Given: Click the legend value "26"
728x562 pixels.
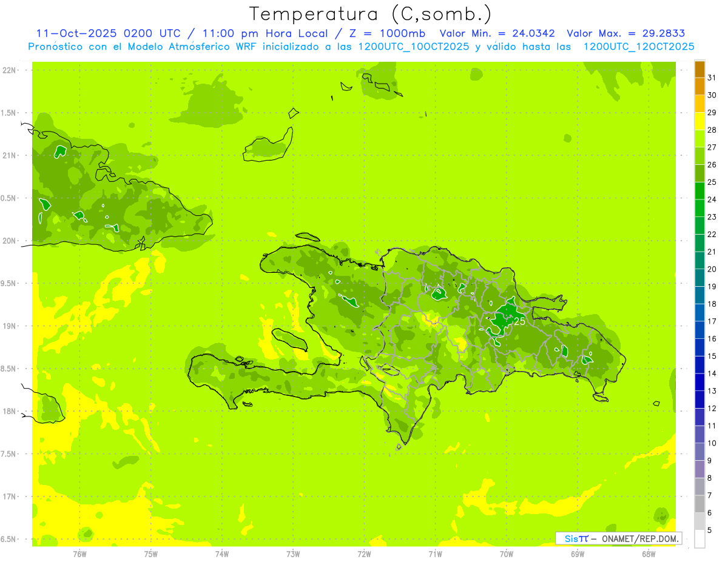Looking at the screenshot, I should tap(712, 165).
